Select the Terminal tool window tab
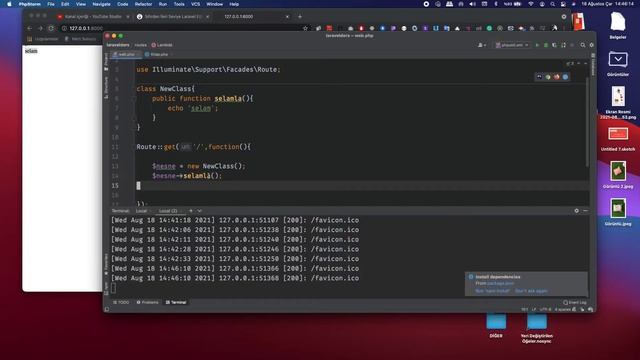This screenshot has height=360, width=640. (176, 302)
